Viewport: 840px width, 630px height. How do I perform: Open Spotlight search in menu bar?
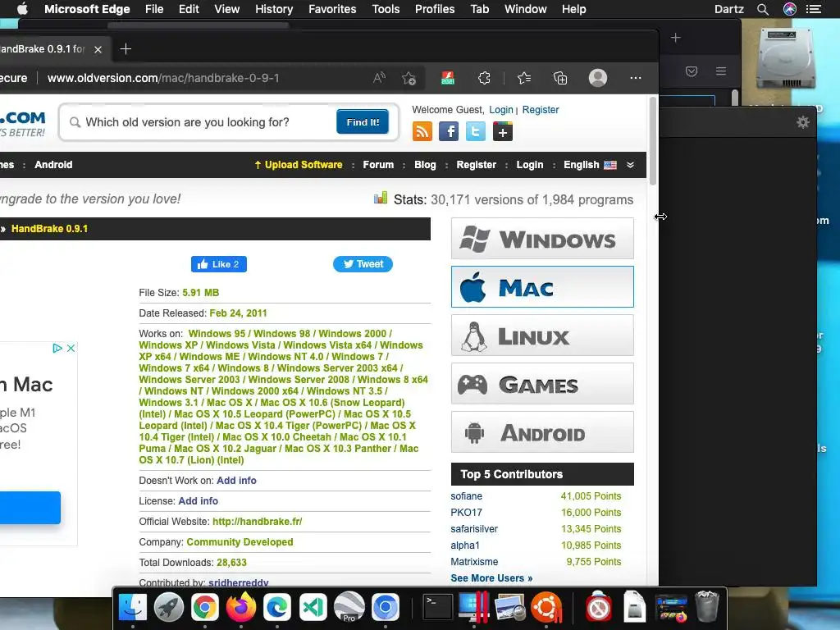(763, 9)
